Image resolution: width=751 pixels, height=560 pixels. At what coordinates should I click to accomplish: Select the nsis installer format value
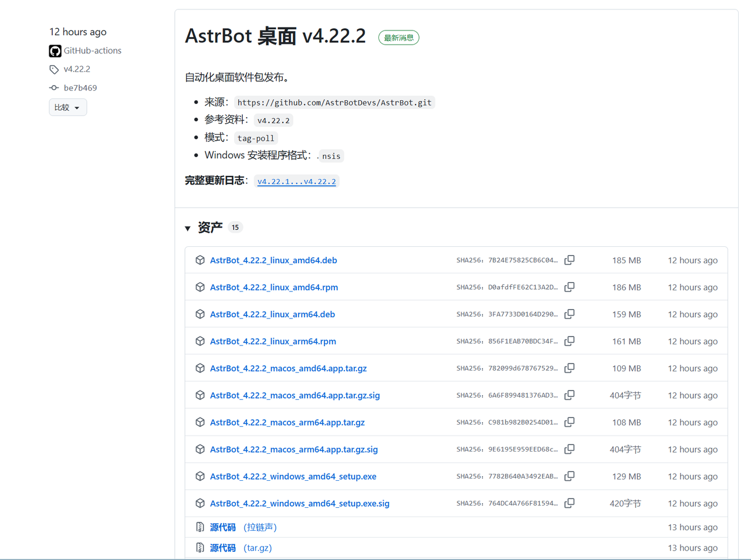coord(331,156)
